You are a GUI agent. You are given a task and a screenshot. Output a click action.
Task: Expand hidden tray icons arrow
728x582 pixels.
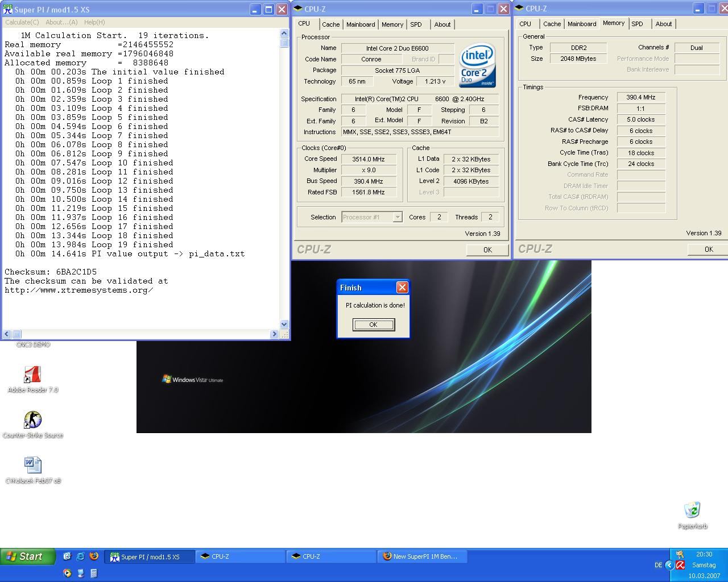[669, 565]
